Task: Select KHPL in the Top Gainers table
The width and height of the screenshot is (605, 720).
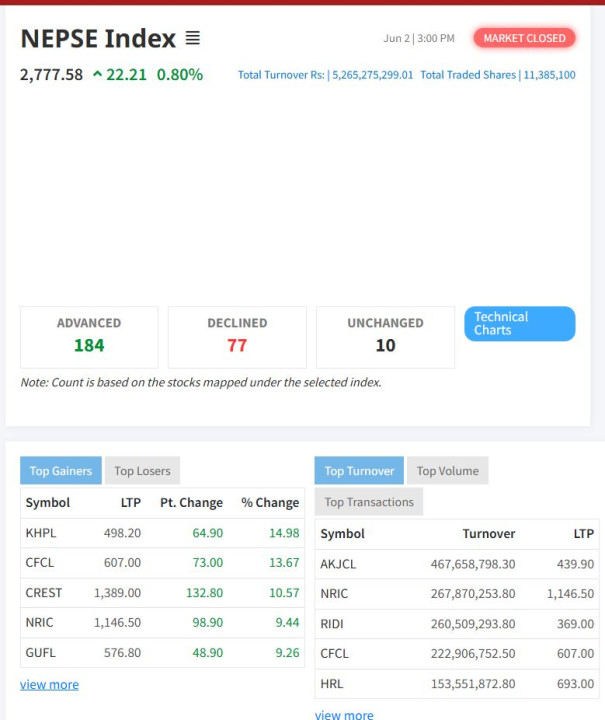Action: click(41, 533)
